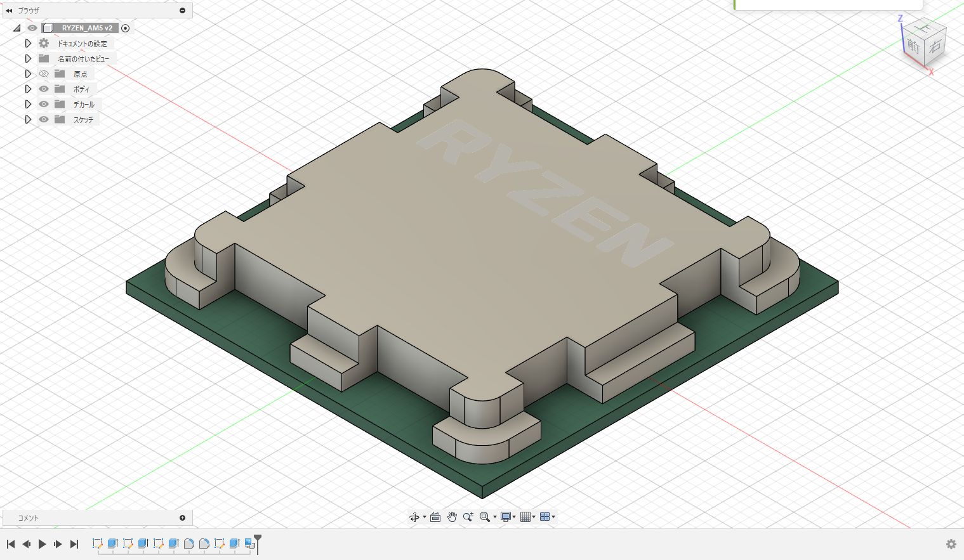Image resolution: width=964 pixels, height=560 pixels.
Task: Expand the コメント panel with plus
Action: click(183, 518)
